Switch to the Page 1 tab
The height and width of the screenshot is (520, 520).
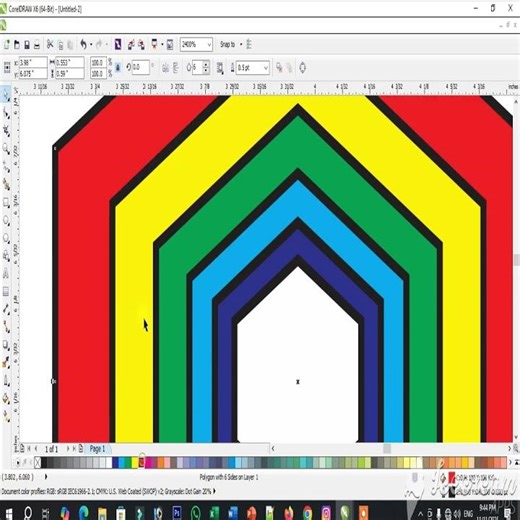click(97, 449)
